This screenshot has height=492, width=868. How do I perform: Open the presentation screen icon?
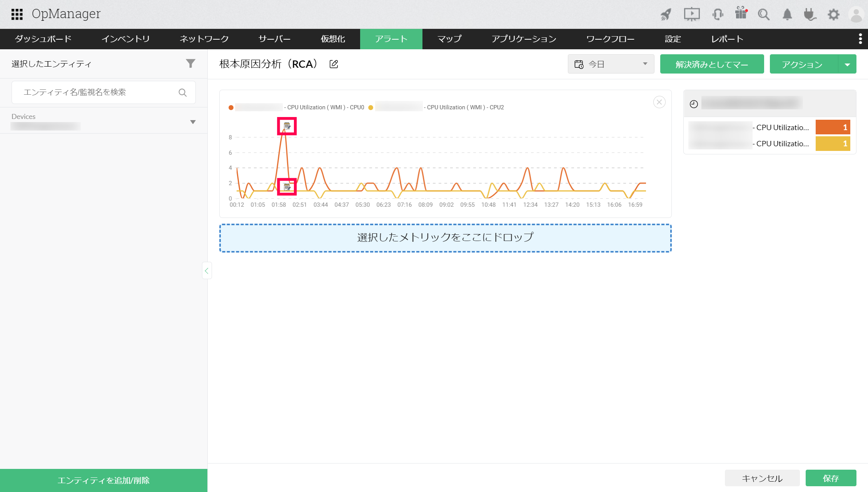(x=691, y=15)
